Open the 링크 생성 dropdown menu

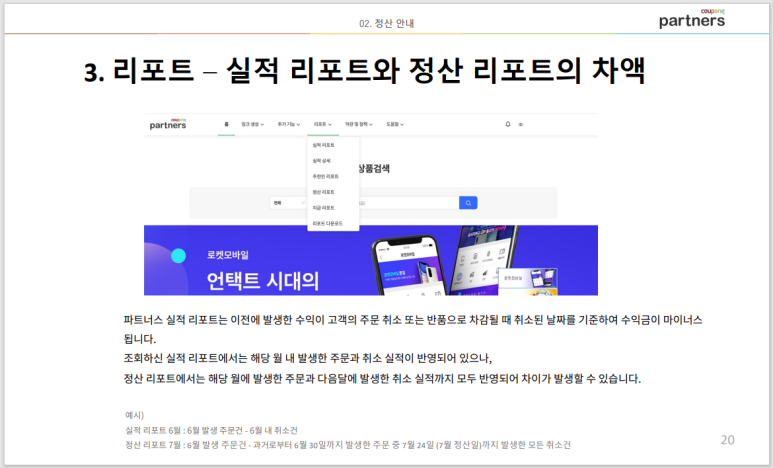coord(252,124)
